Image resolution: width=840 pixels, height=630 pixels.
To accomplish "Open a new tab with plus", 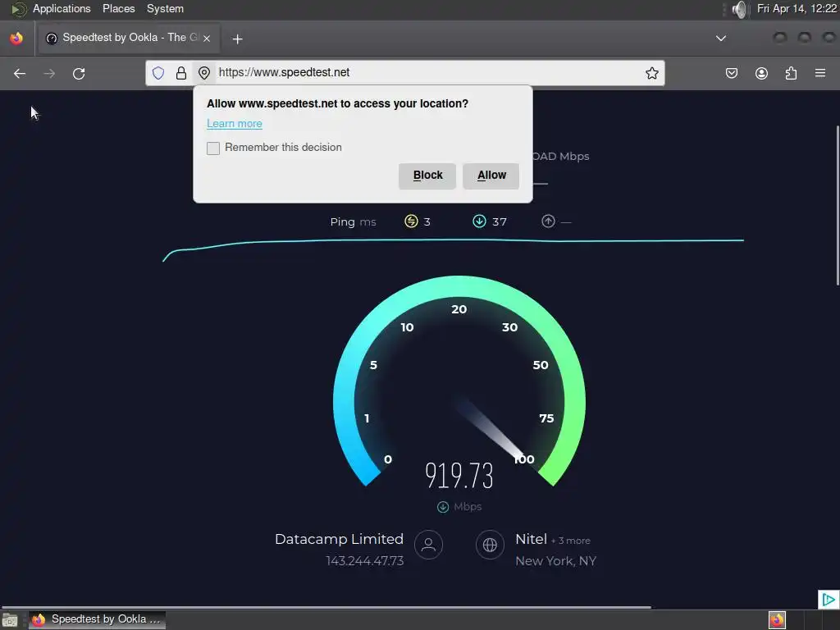I will point(237,39).
